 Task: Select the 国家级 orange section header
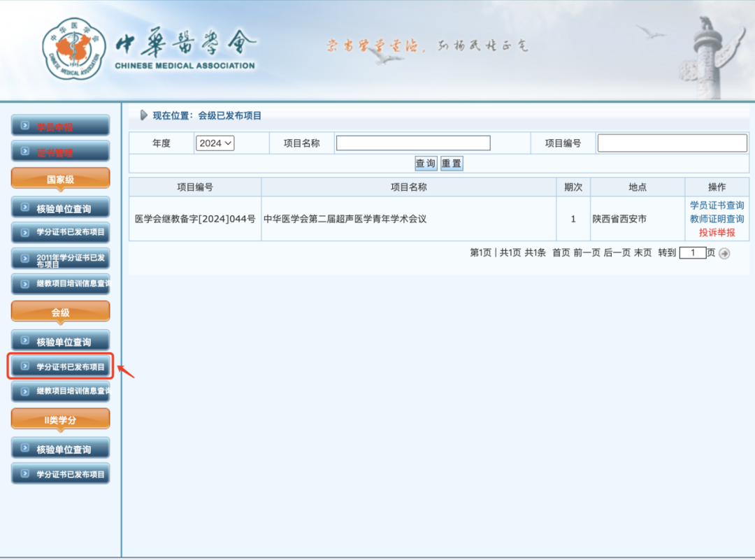tap(60, 179)
